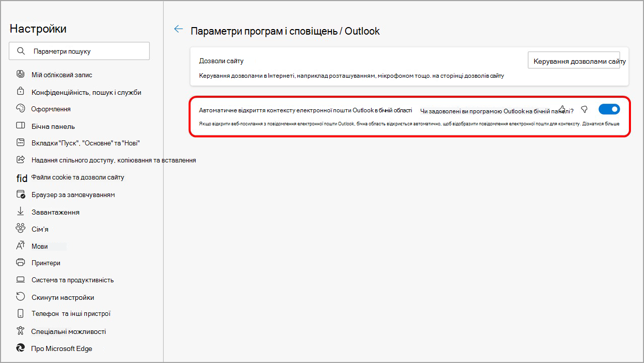The height and width of the screenshot is (363, 644).
Task: Click the browser icon for Браузер за замовчуванням
Action: coord(21,194)
